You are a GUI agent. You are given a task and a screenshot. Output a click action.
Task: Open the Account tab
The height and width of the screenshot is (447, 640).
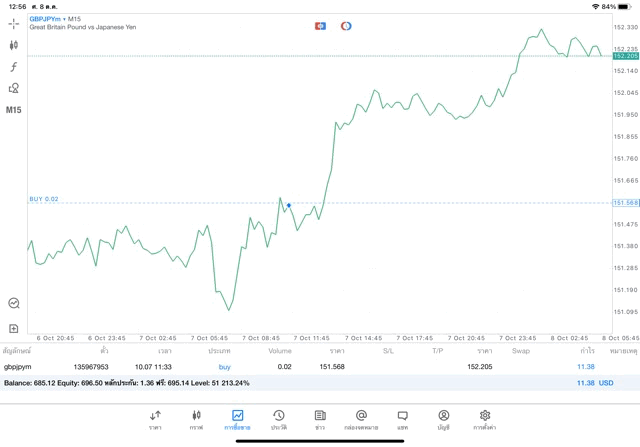point(443,419)
